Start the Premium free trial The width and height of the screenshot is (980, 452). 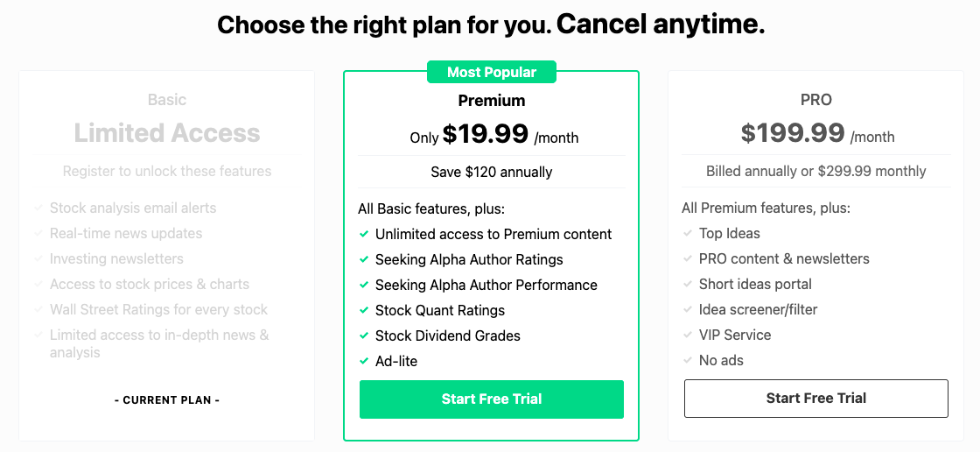[x=492, y=399]
